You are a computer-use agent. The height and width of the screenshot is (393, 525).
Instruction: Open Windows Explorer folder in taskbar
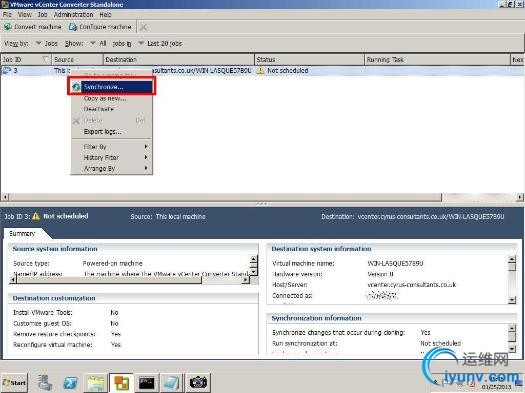96,383
